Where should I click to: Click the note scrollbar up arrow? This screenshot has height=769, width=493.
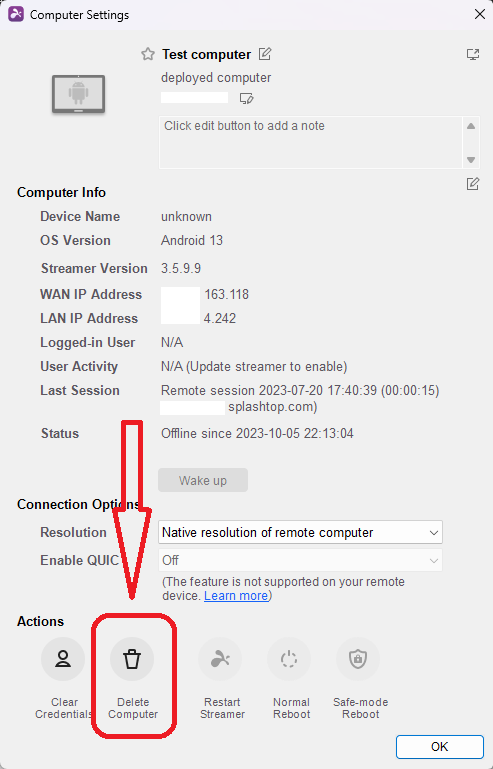[x=471, y=126]
